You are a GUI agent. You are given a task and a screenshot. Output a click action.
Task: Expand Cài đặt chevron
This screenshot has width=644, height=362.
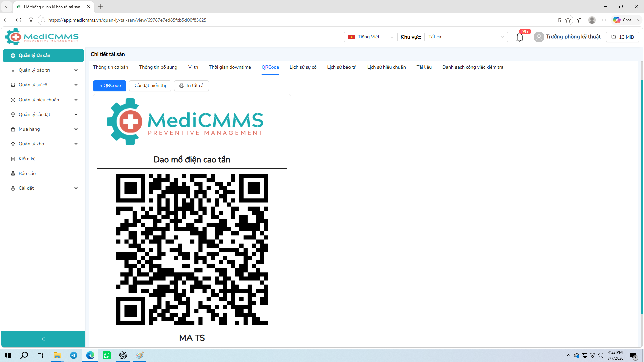[x=76, y=188]
